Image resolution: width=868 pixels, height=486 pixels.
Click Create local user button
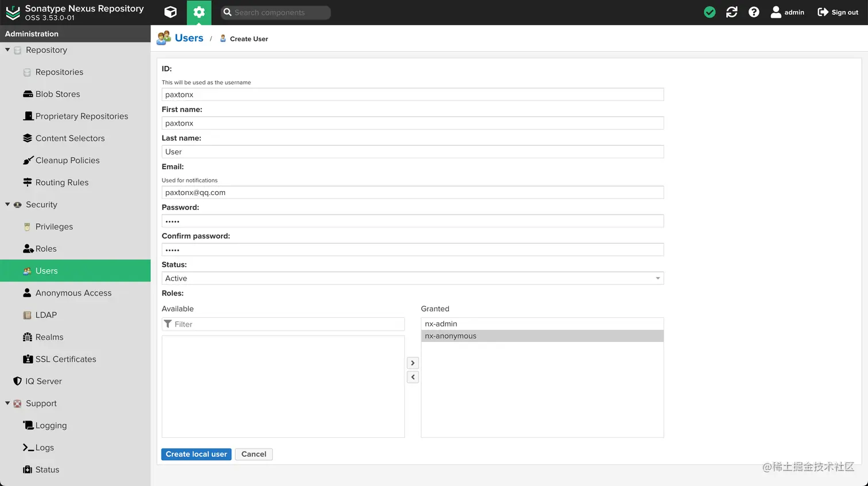[x=196, y=454]
